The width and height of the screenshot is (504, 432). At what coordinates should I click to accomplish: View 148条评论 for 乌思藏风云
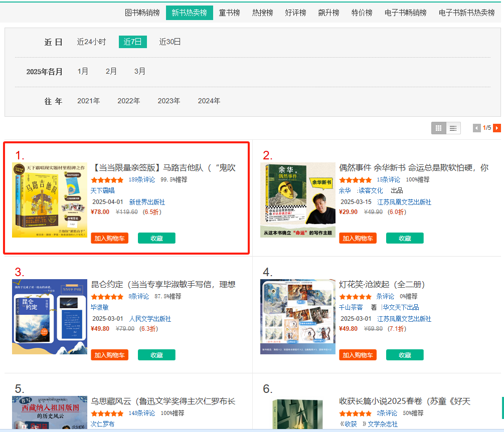coord(142,413)
